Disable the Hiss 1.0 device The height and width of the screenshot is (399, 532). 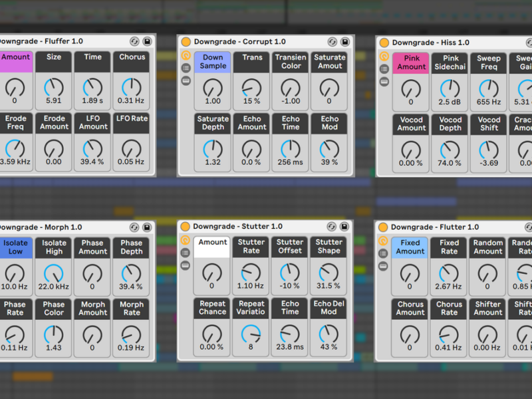(384, 43)
